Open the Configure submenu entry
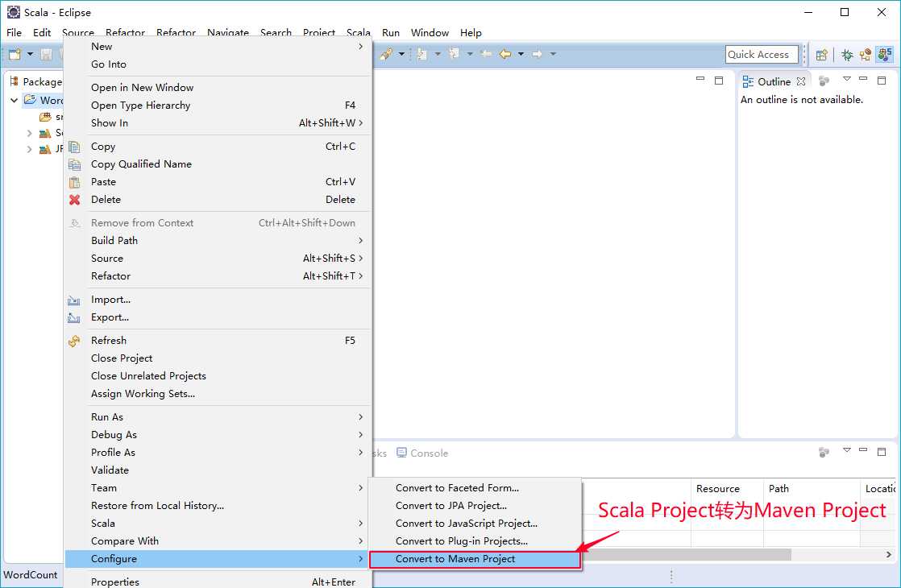Screen dimensions: 901x588 pyautogui.click(x=218, y=559)
